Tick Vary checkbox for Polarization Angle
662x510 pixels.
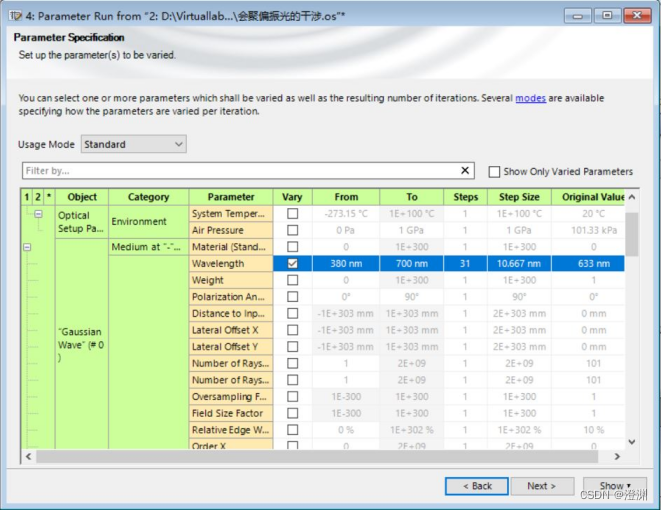click(x=292, y=297)
